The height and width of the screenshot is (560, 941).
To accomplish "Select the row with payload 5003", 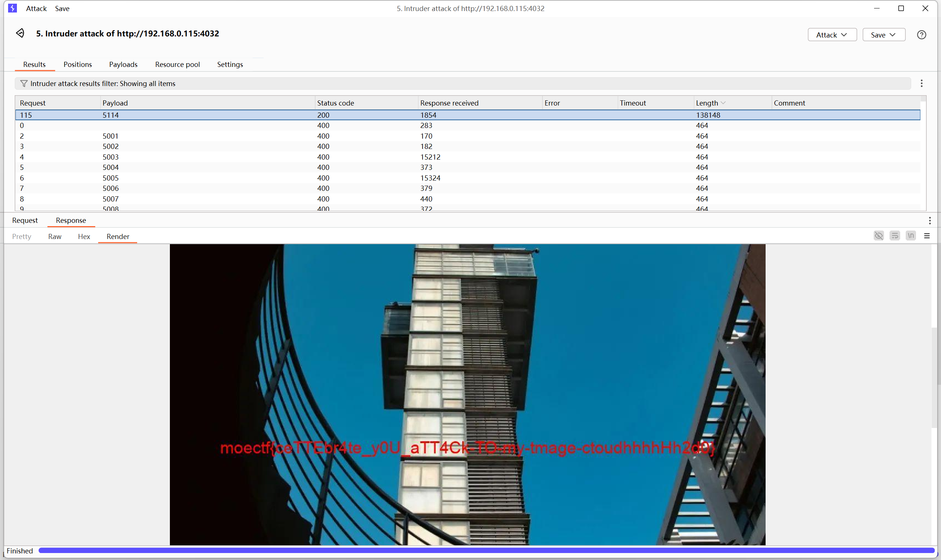I will coord(467,157).
